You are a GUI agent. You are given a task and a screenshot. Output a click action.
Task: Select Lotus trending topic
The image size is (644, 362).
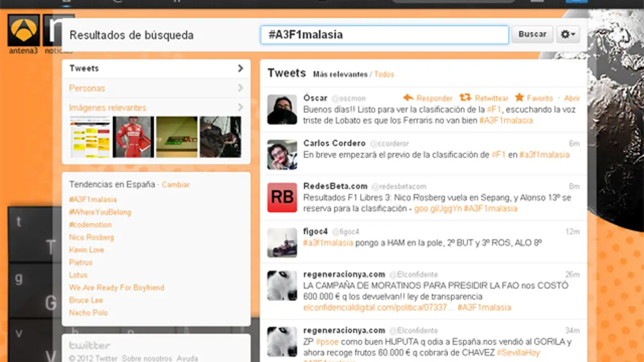pyautogui.click(x=78, y=275)
